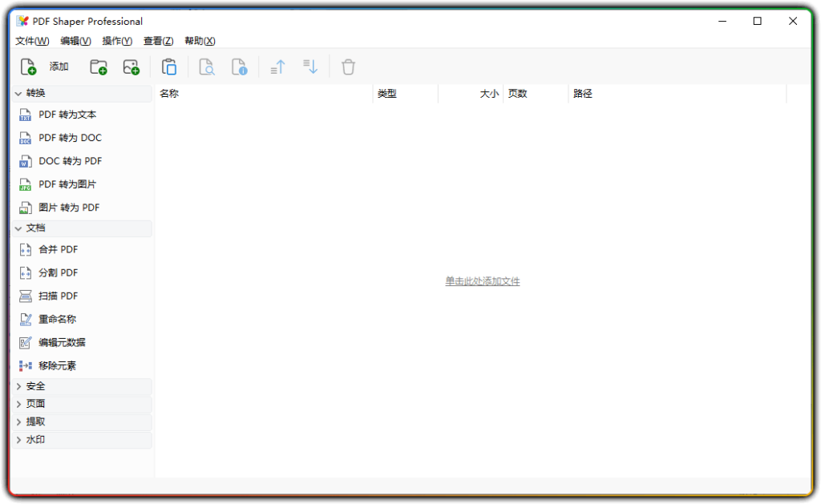Click the add folder toolbar icon
Image resolution: width=821 pixels, height=504 pixels.
click(x=99, y=67)
